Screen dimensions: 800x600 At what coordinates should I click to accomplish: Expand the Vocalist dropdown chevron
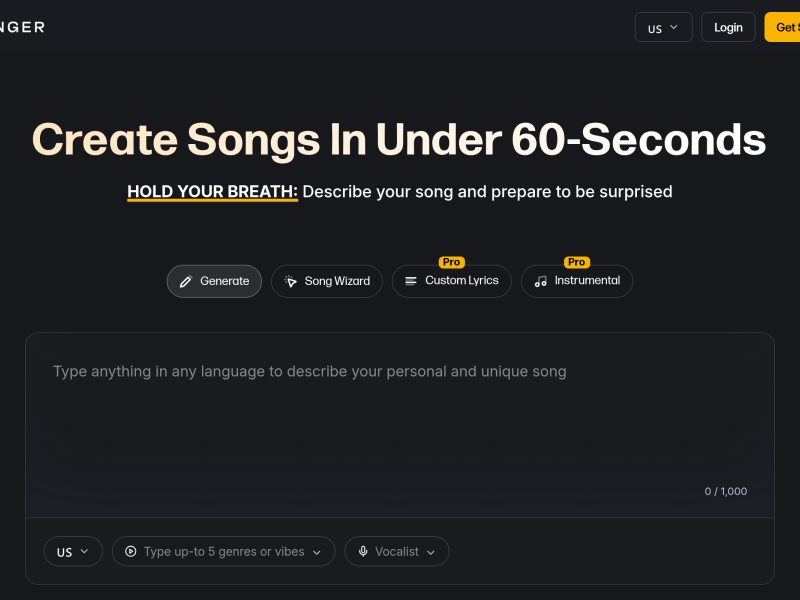click(x=431, y=552)
